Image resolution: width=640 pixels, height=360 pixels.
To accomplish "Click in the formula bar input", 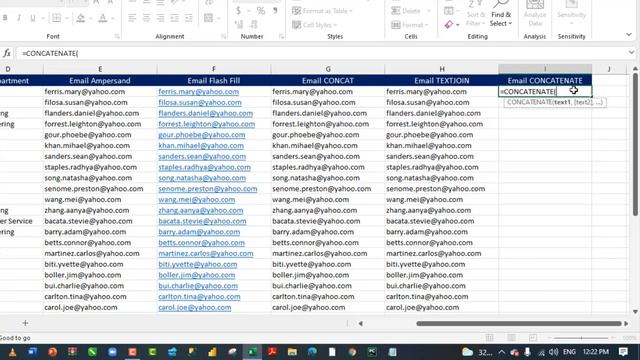I will point(322,53).
